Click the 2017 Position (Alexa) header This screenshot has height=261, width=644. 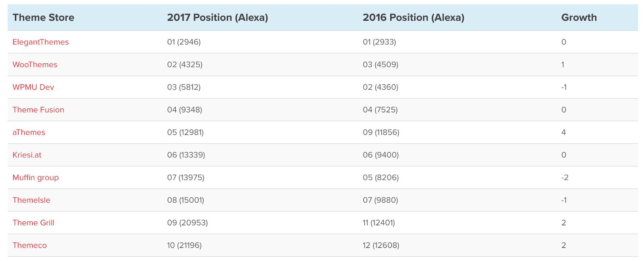tap(218, 18)
